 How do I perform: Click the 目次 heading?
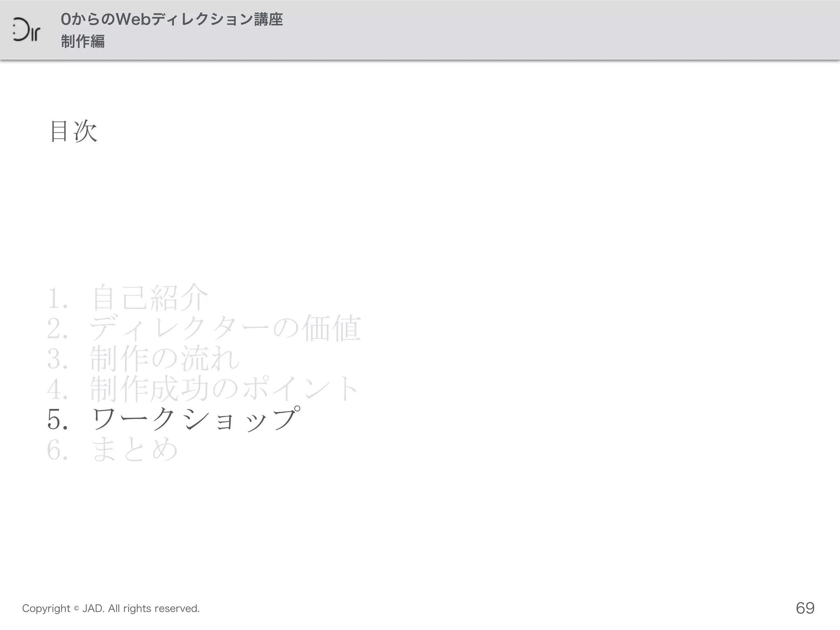coord(73,131)
